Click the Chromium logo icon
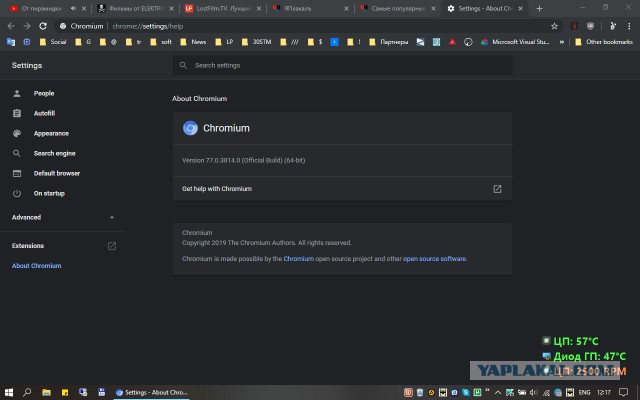Viewport: 640px width, 400px height. pyautogui.click(x=190, y=128)
